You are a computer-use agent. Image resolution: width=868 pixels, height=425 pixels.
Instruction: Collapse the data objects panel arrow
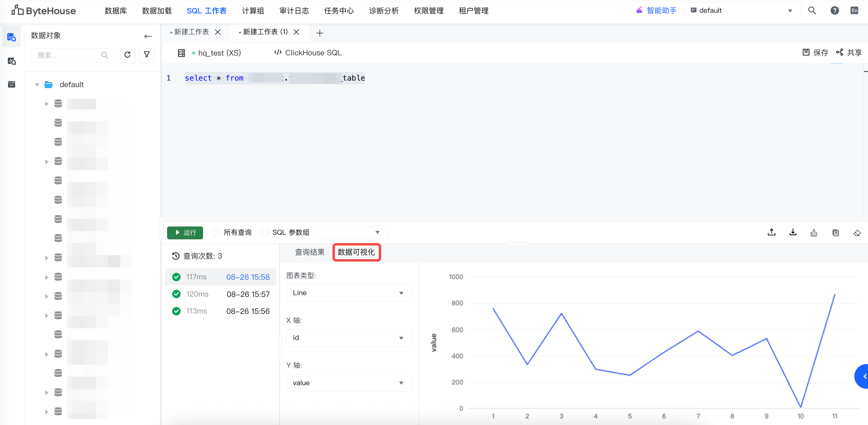(x=148, y=36)
